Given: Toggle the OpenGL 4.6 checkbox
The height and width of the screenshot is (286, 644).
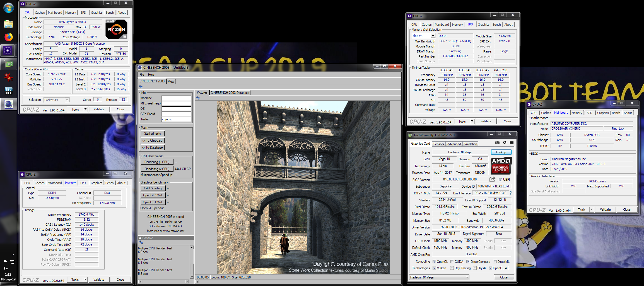Looking at the screenshot, I should point(490,268).
